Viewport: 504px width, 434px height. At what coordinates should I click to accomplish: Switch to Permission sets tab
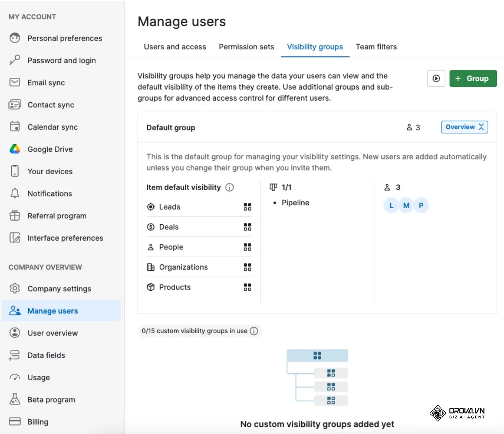246,47
